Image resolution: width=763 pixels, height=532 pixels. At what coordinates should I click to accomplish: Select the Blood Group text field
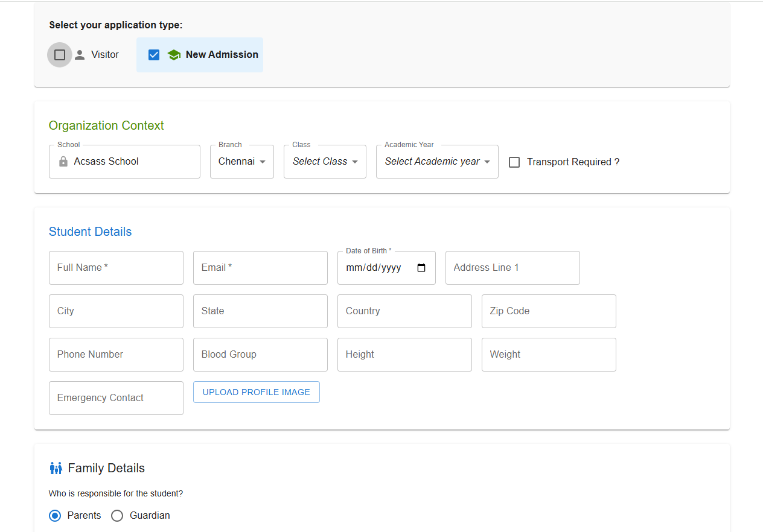260,355
